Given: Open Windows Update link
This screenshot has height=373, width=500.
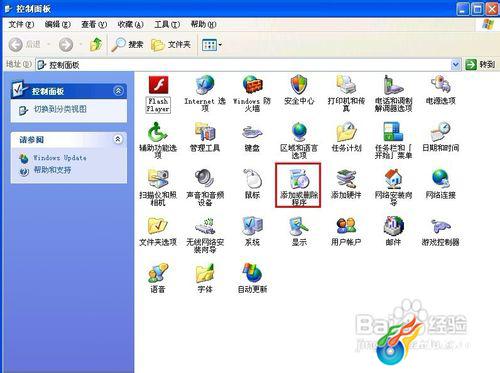Looking at the screenshot, I should pyautogui.click(x=60, y=158).
